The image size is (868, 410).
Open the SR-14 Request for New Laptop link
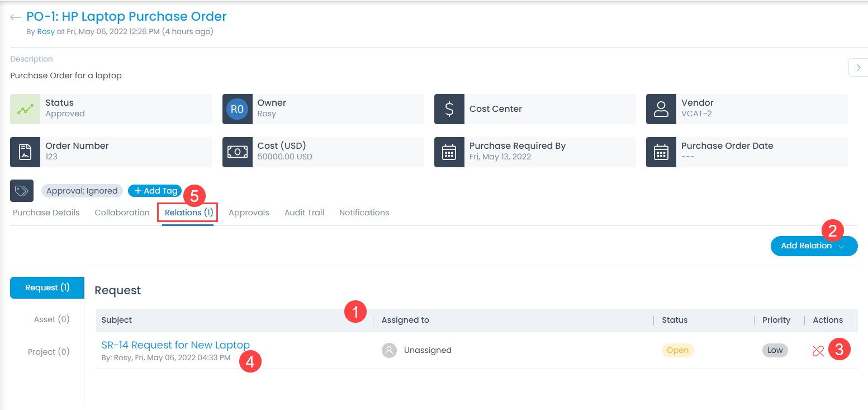[x=176, y=345]
